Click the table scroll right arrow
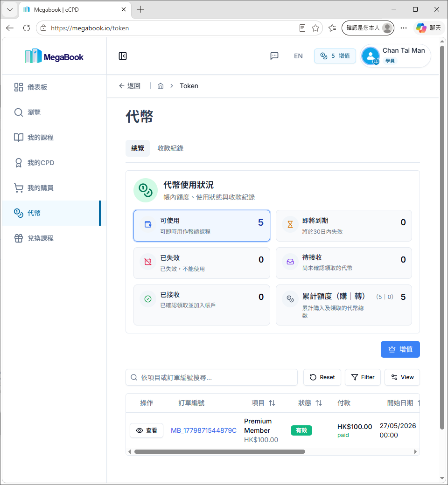The width and height of the screenshot is (448, 485). pos(415,451)
